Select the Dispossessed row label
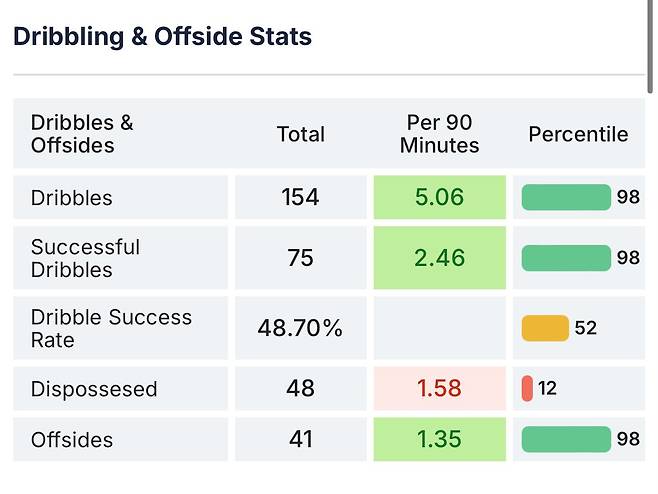This screenshot has height=494, width=658. [94, 389]
